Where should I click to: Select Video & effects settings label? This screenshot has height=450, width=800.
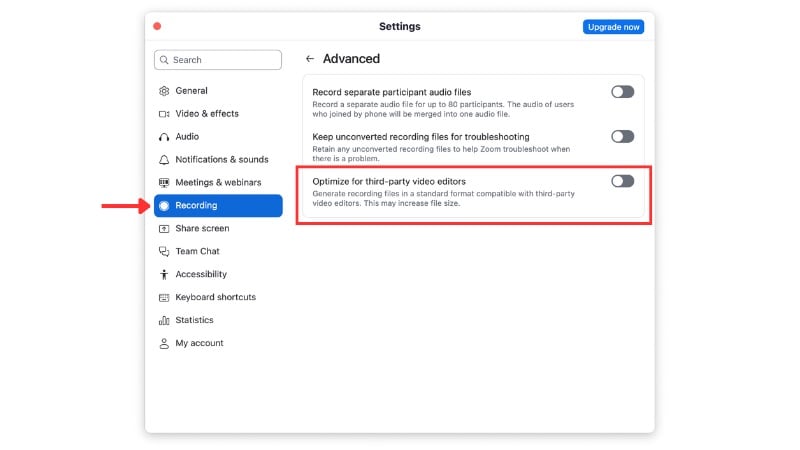[x=207, y=114]
